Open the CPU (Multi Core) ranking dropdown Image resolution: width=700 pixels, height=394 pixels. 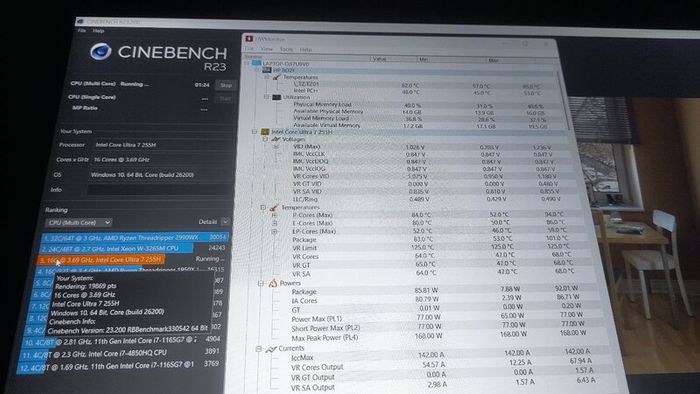[78, 222]
